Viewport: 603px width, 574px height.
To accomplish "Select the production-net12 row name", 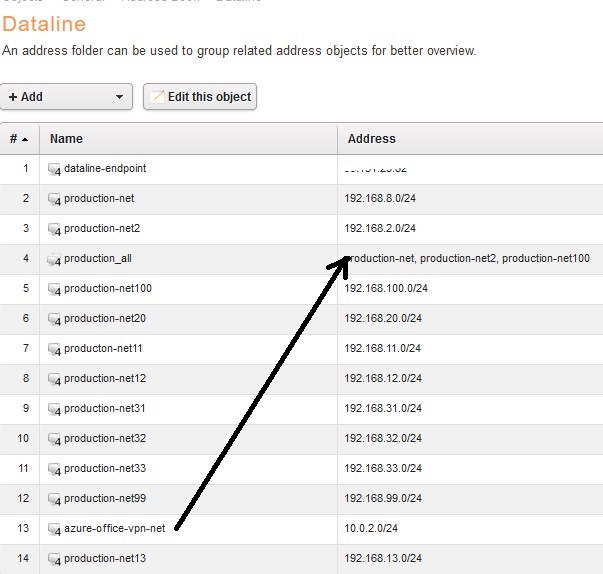I will pyautogui.click(x=104, y=379).
